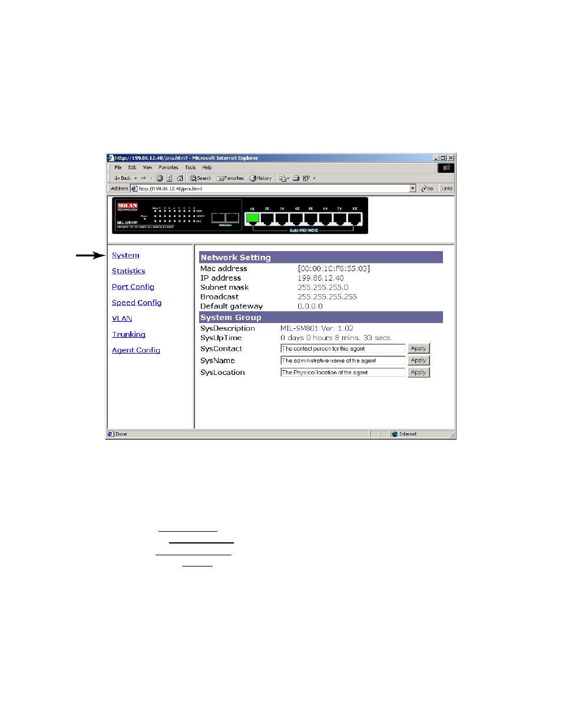The width and height of the screenshot is (562, 728).
Task: Click the Network Setting header
Action: (x=320, y=258)
